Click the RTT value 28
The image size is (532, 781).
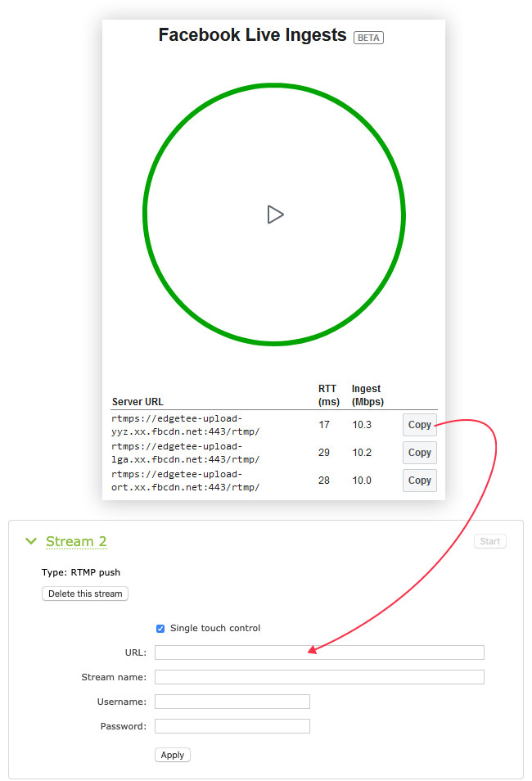(x=324, y=481)
